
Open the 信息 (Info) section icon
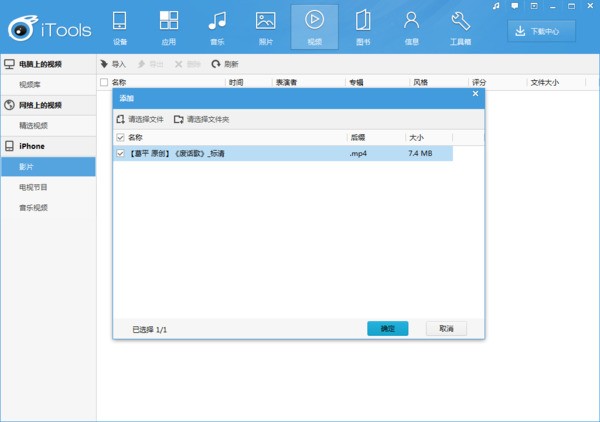point(411,27)
